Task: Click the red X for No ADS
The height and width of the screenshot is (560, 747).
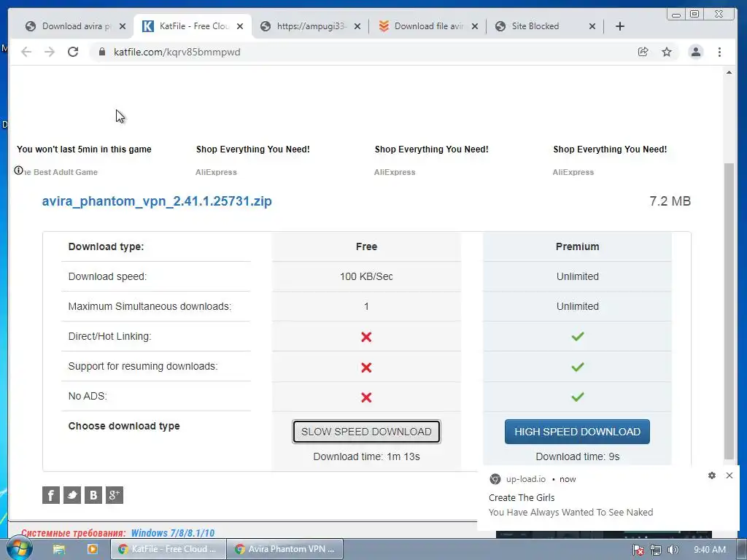Action: pos(366,397)
